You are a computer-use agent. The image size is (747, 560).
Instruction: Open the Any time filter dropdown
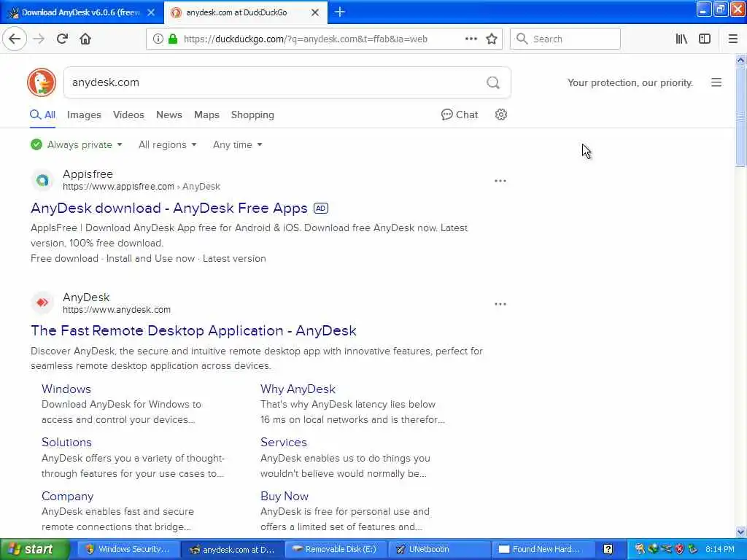click(237, 144)
